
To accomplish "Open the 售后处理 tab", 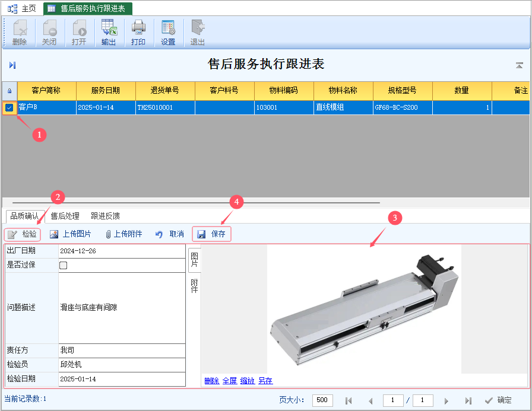I will pyautogui.click(x=65, y=216).
